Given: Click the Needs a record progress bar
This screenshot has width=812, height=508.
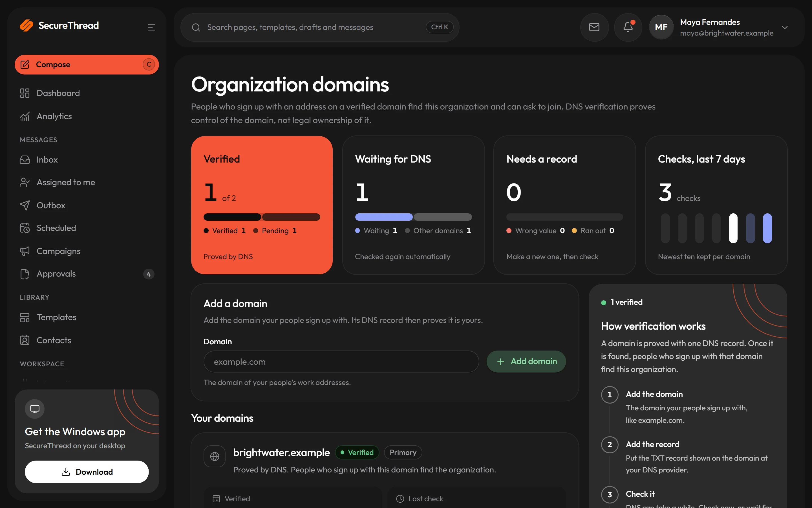Looking at the screenshot, I should (565, 217).
